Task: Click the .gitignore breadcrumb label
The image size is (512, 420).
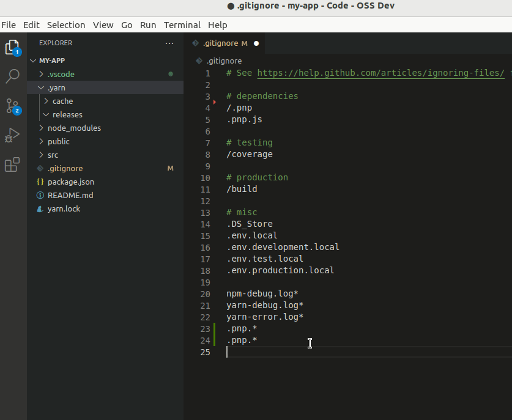Action: [224, 61]
